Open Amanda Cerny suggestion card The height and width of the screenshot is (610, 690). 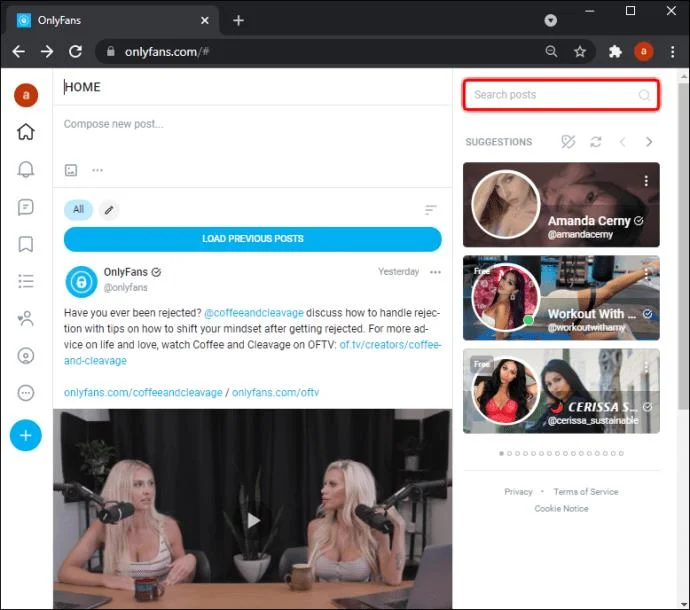pyautogui.click(x=561, y=205)
